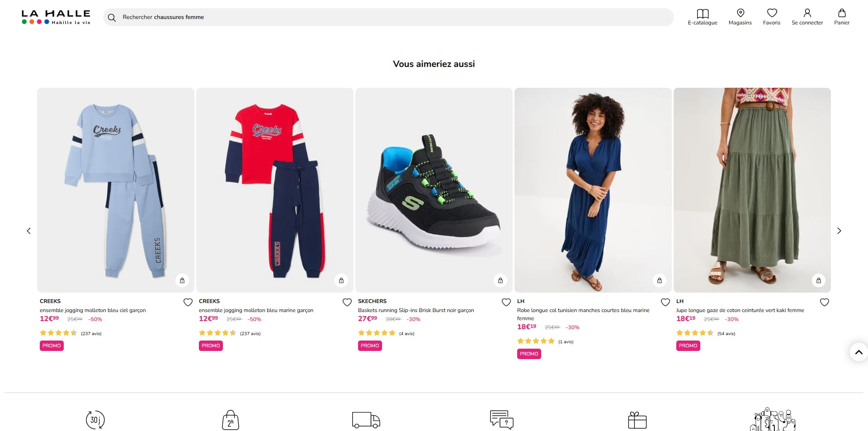Click the delivery truck icon
The height and width of the screenshot is (431, 868).
[366, 420]
